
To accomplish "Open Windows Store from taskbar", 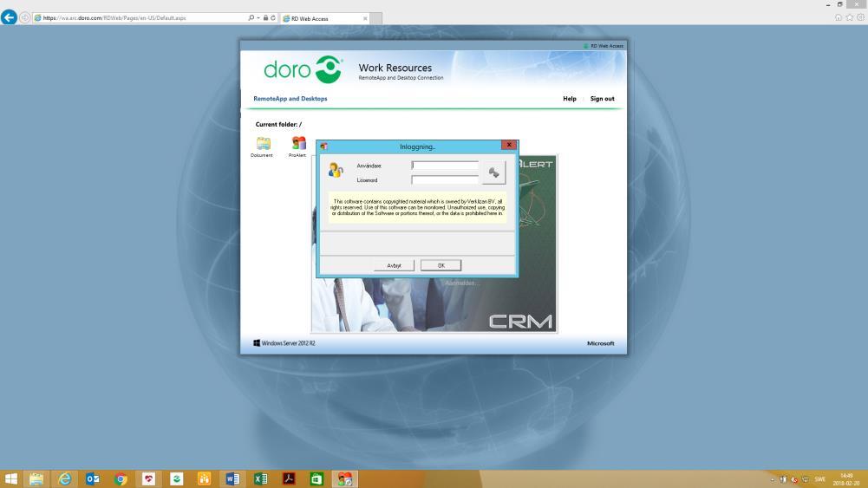I will (317, 478).
